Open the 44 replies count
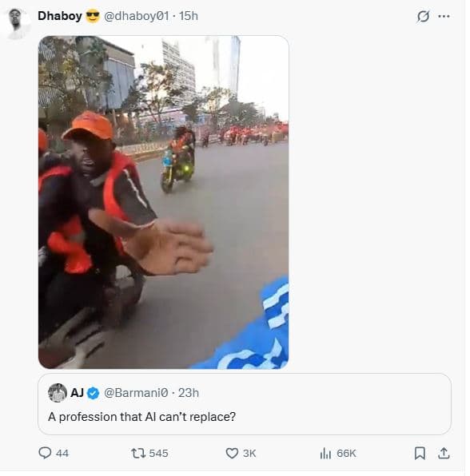 click(x=62, y=453)
